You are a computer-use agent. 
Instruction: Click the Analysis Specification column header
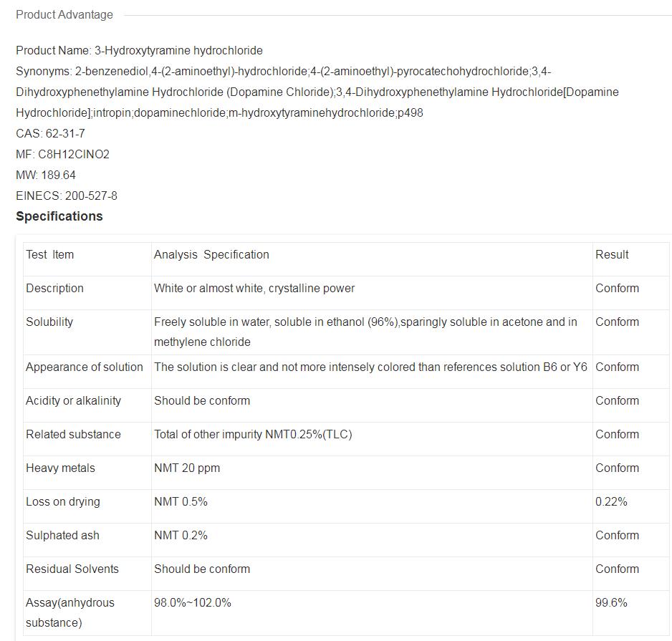(211, 255)
